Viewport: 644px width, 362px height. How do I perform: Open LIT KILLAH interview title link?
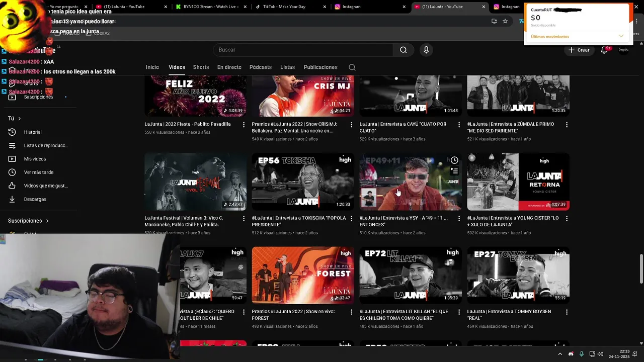tap(404, 315)
